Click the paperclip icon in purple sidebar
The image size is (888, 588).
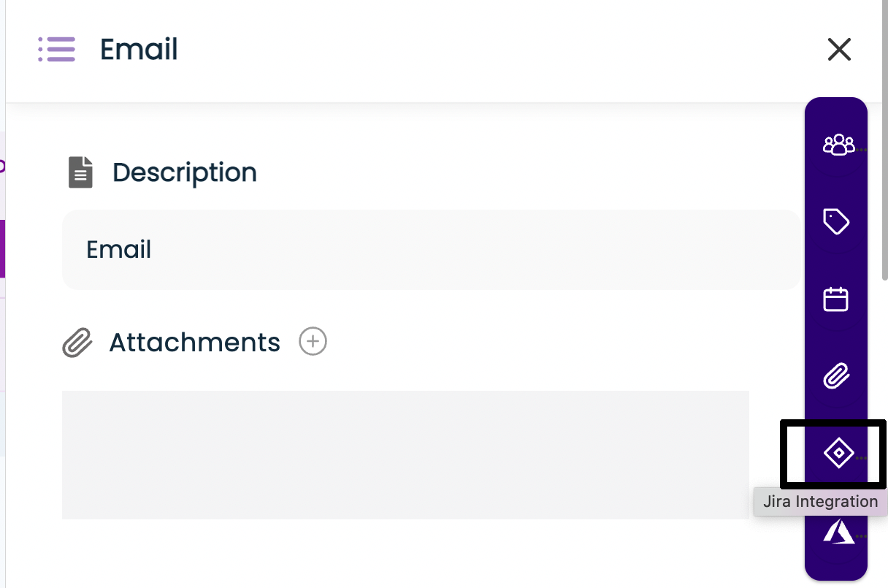[836, 377]
